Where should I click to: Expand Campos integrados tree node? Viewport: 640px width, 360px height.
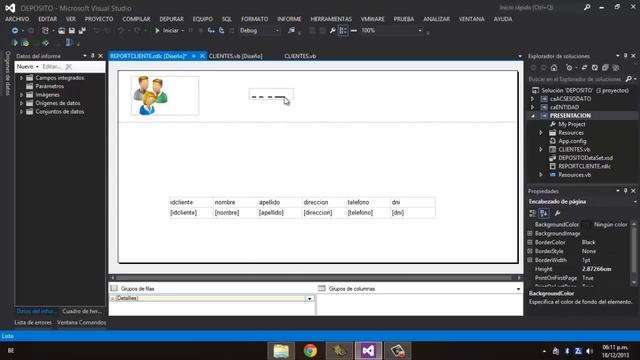(22, 78)
